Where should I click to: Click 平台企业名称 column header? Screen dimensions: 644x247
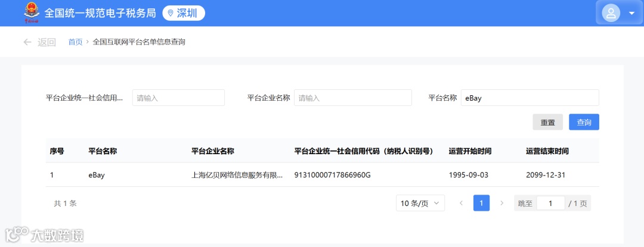coord(213,151)
